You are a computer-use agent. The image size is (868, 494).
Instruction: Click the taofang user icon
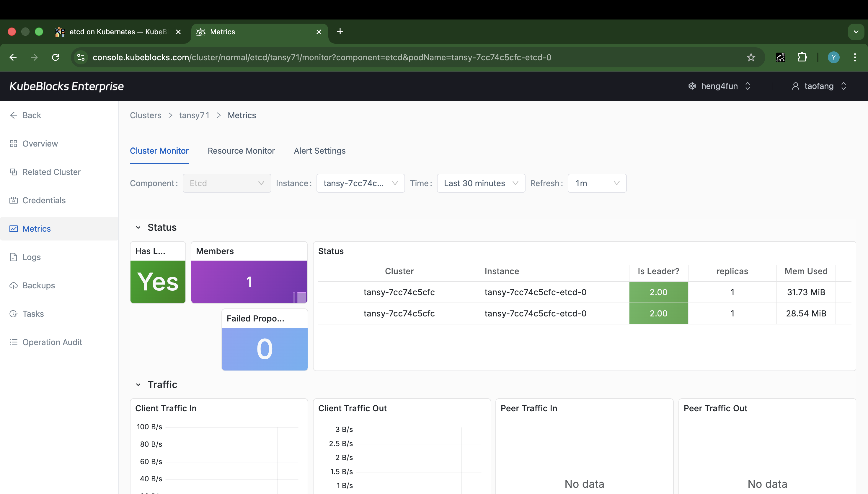tap(795, 86)
